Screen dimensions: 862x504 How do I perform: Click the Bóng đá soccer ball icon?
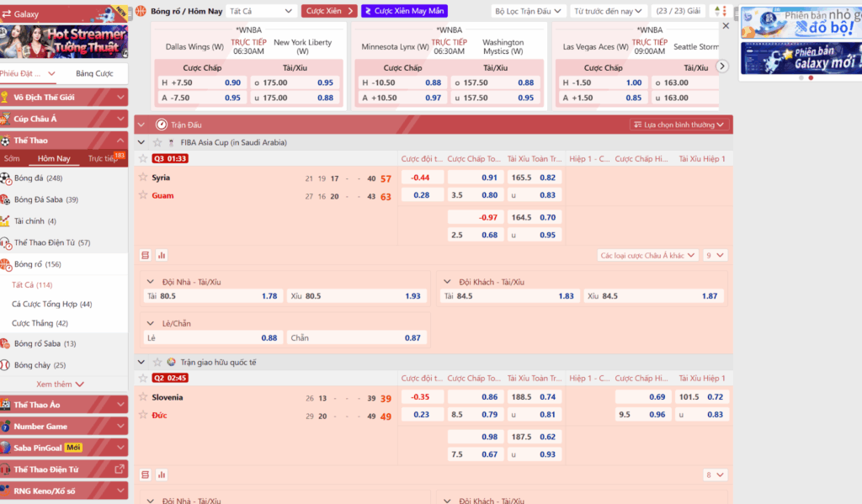[6, 178]
